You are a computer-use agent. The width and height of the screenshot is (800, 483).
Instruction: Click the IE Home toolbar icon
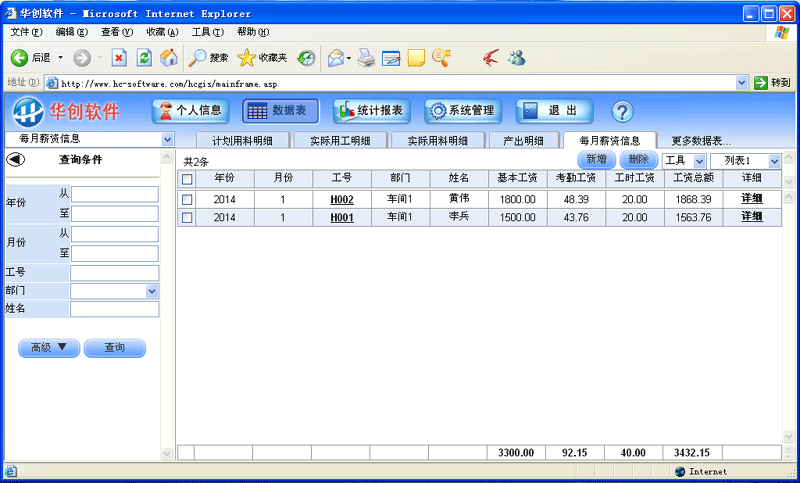(x=169, y=58)
